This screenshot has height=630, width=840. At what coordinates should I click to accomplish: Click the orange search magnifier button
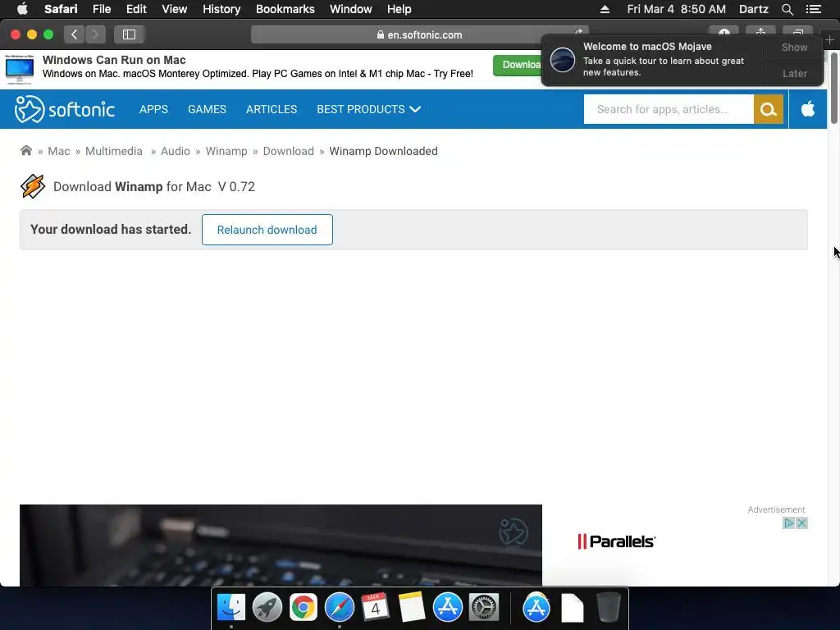[768, 109]
